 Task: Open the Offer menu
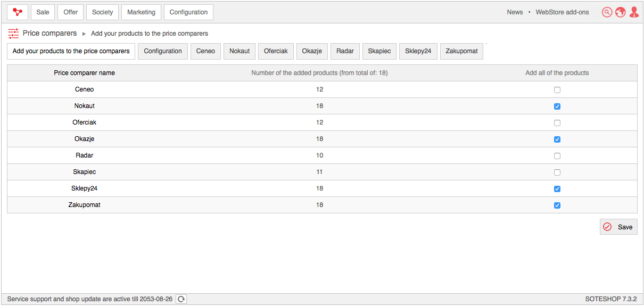tap(71, 12)
